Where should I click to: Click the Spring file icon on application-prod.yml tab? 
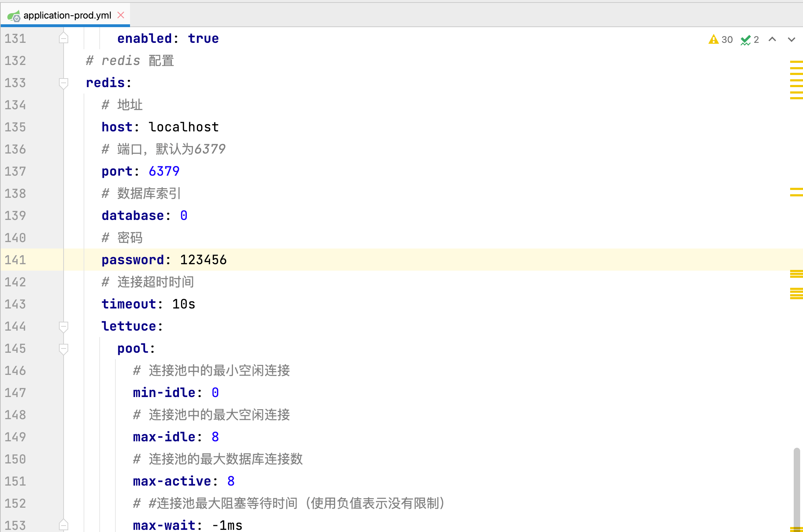[14, 16]
